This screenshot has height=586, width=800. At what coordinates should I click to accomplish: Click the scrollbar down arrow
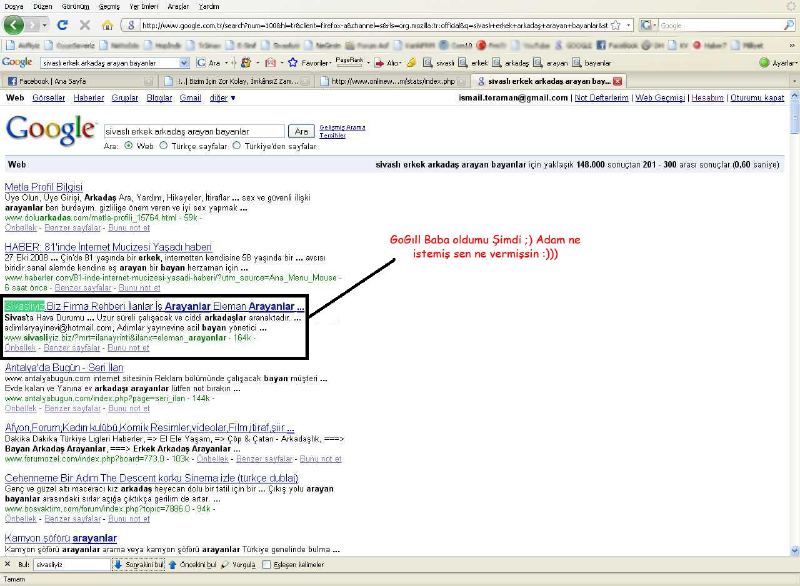(794, 551)
